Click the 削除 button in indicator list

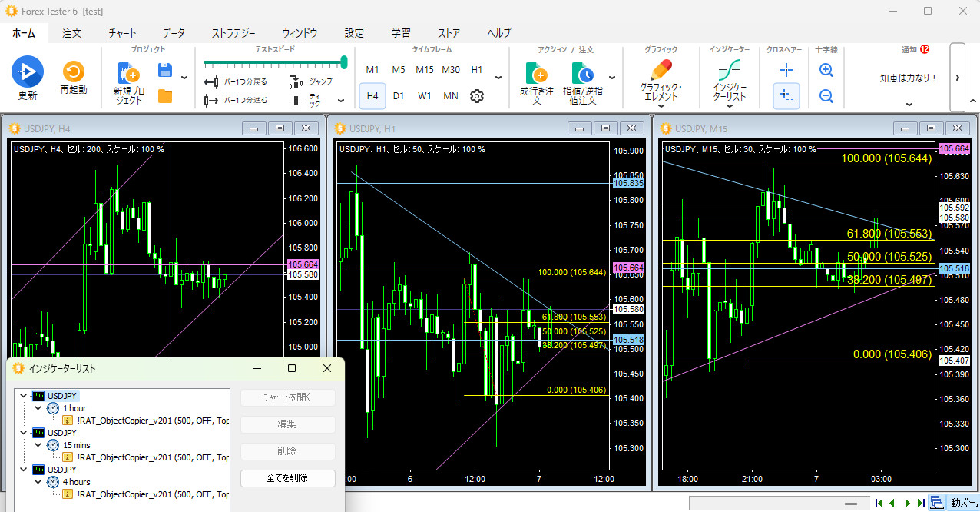click(288, 451)
